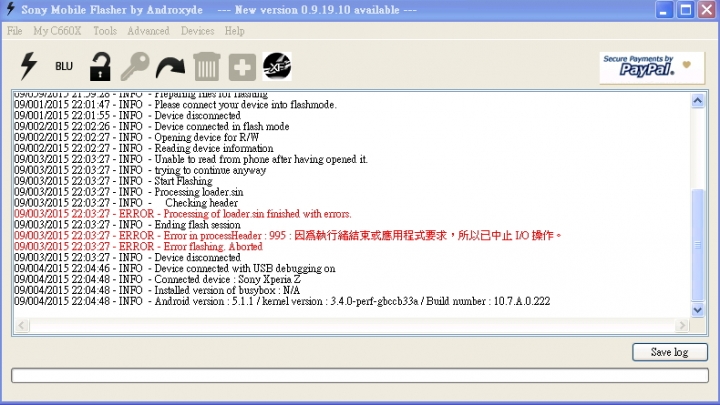
Task: Close the Sony Mobile Flasher window
Action: (707, 10)
